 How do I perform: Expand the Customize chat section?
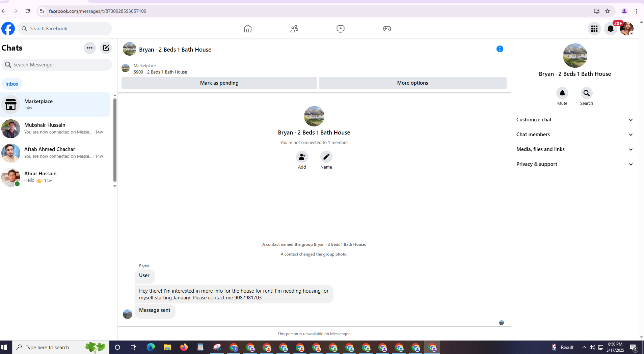(575, 120)
